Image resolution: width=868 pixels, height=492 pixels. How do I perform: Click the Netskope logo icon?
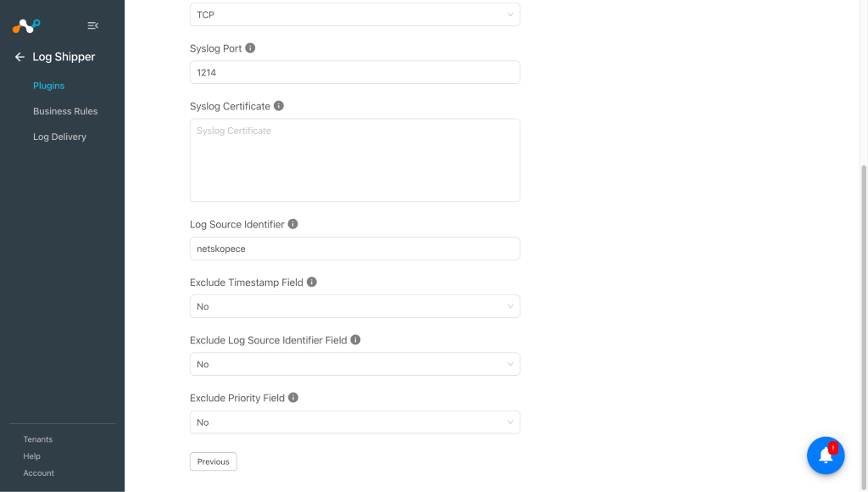point(26,25)
